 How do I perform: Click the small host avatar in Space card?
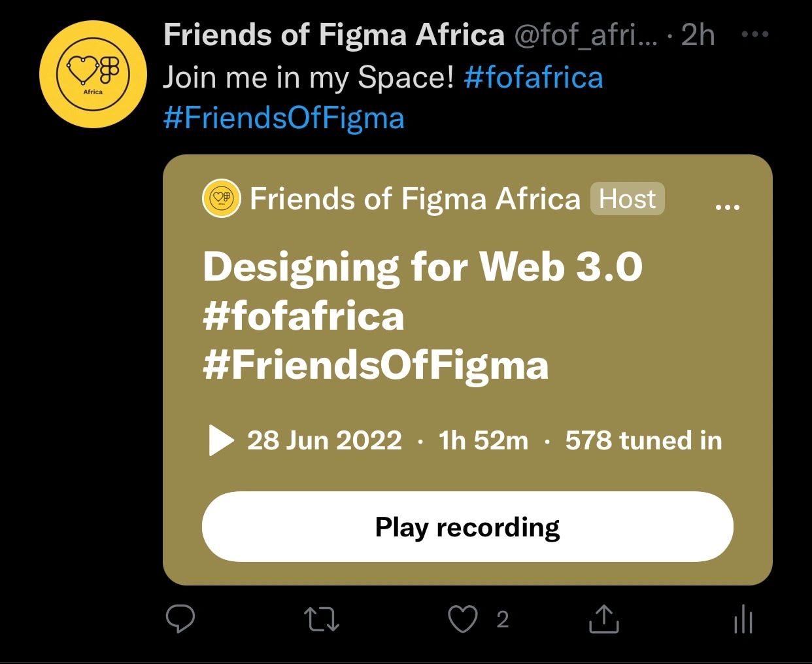click(222, 198)
